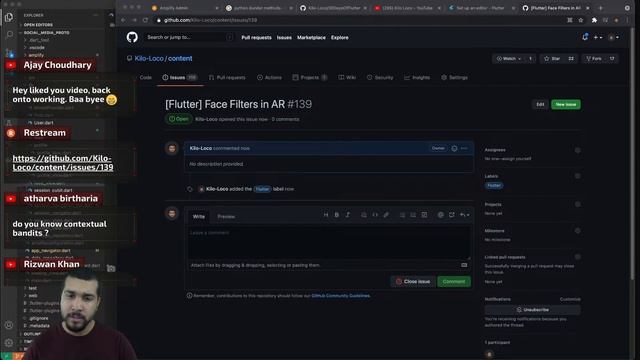Viewport: 640px width, 360px height.
Task: Insert a quote in the comment
Action: (364, 215)
